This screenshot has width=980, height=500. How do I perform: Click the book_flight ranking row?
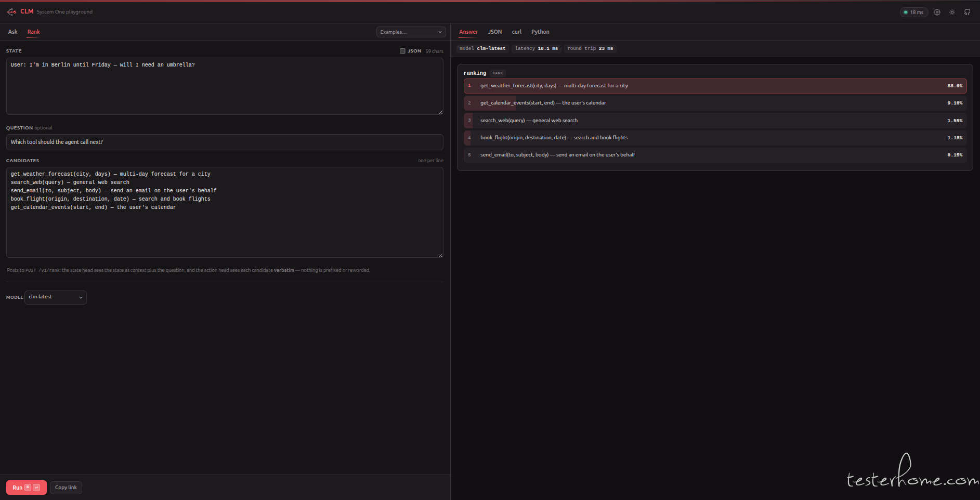coord(715,138)
